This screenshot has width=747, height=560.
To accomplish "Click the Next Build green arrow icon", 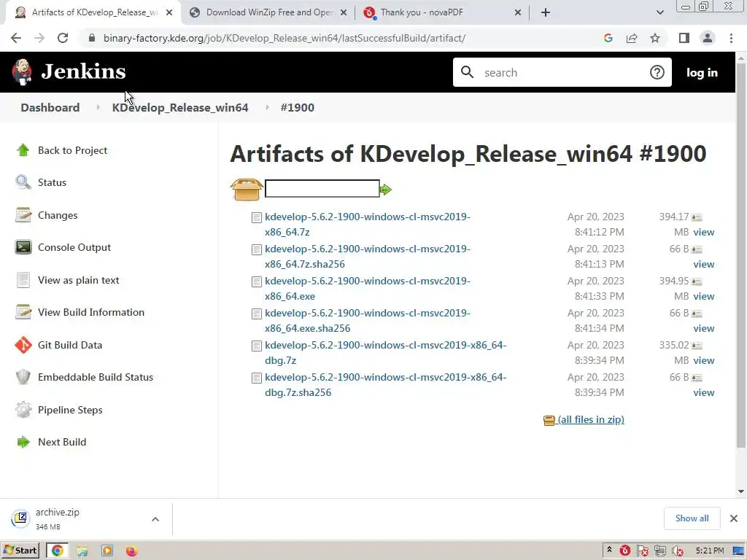I will click(23, 442).
